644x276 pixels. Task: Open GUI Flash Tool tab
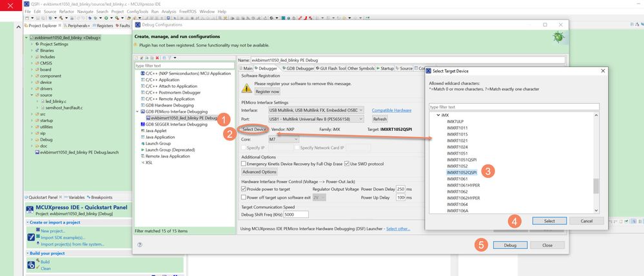point(331,68)
